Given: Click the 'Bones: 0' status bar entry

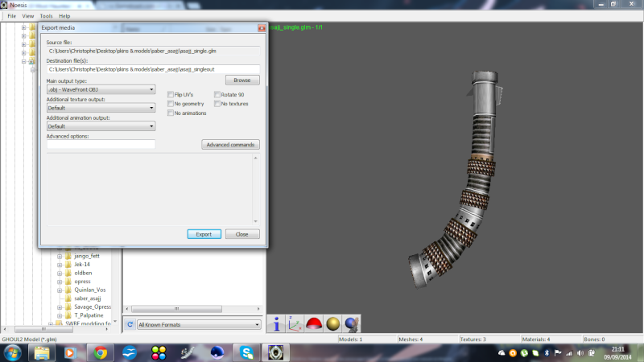Looking at the screenshot, I should click(x=594, y=339).
